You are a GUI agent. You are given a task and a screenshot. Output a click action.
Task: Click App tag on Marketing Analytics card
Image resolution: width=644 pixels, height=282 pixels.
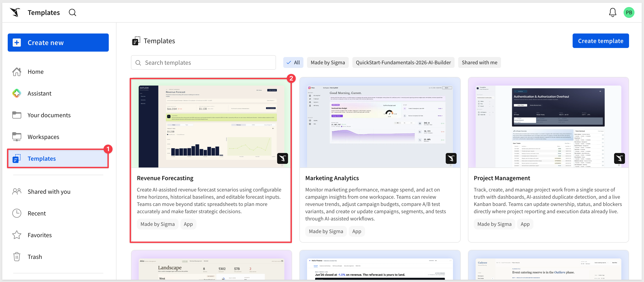[356, 231]
